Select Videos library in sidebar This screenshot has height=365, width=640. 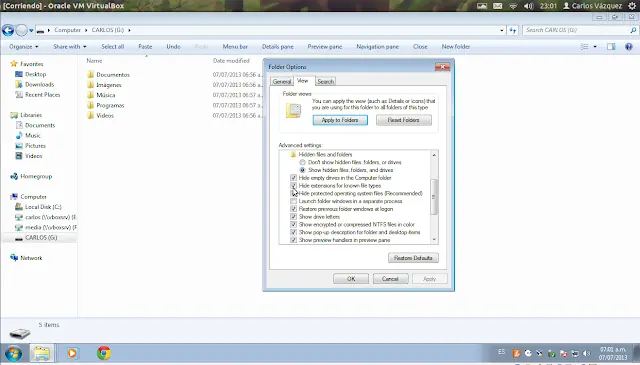33,156
